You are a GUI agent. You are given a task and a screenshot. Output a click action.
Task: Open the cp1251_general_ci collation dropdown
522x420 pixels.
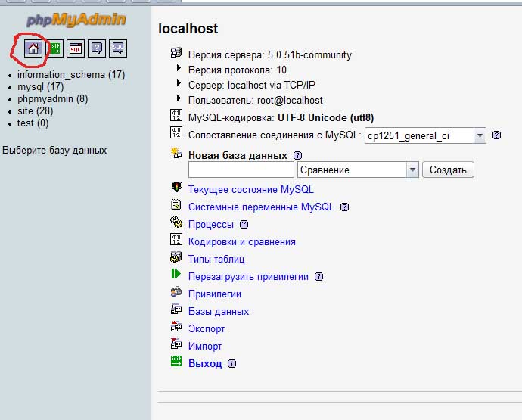425,135
